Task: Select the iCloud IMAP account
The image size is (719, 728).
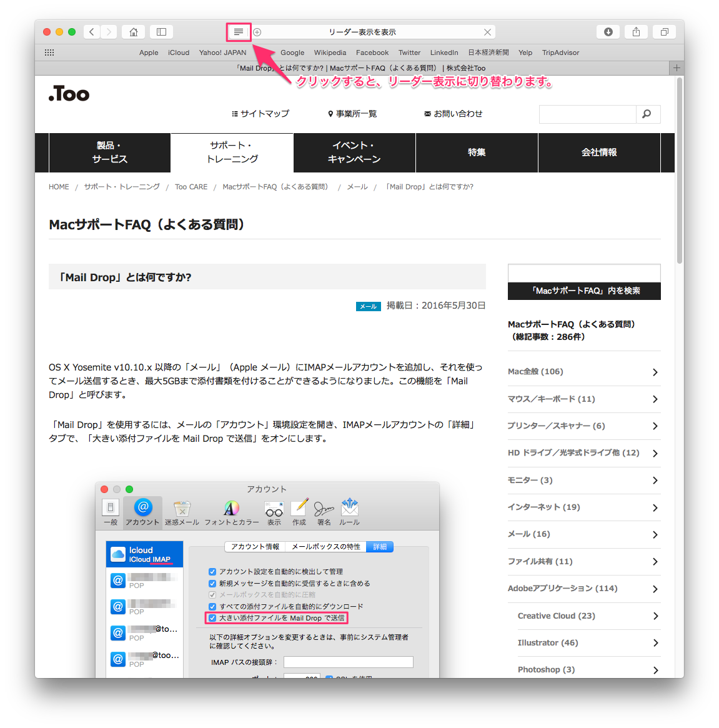Action: 145,554
